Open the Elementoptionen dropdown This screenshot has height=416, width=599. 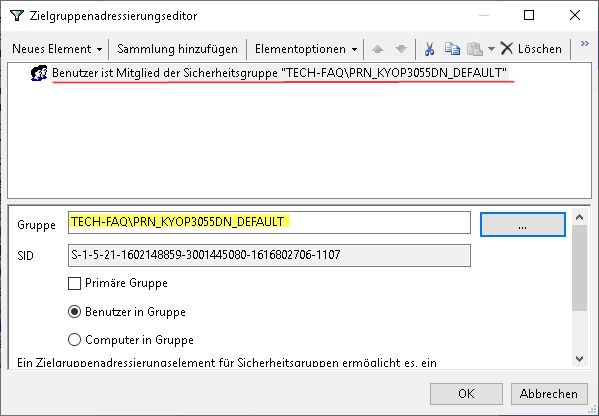coord(306,49)
